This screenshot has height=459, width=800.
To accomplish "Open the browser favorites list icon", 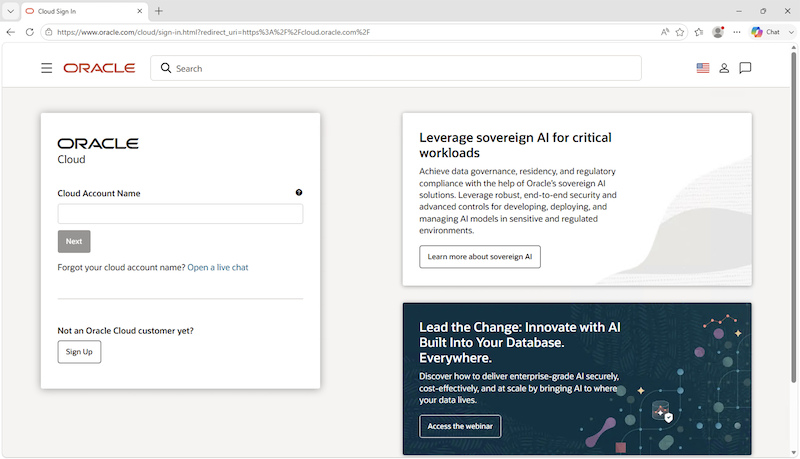I will [699, 32].
